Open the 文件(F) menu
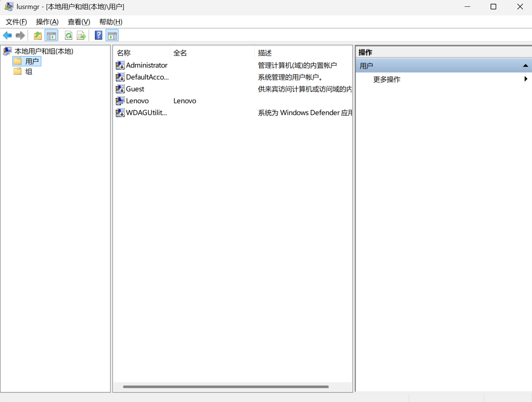 click(16, 22)
